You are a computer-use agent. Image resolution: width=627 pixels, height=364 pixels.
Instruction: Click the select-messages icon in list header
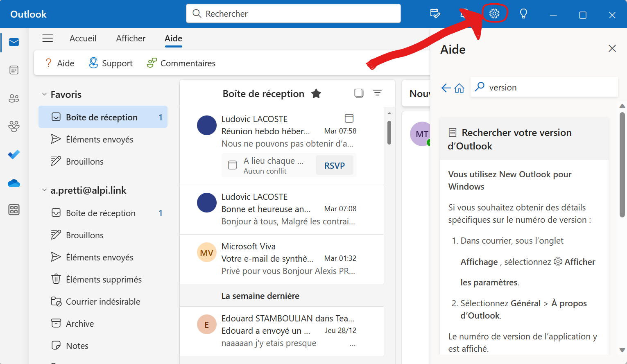[359, 93]
